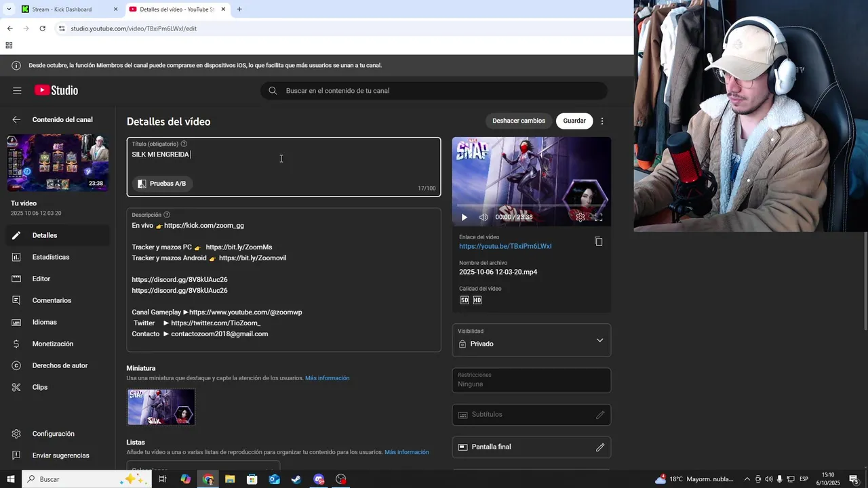Screen dimensions: 868x488
Task: Close the Kick Dashboard tab
Action: (x=115, y=9)
